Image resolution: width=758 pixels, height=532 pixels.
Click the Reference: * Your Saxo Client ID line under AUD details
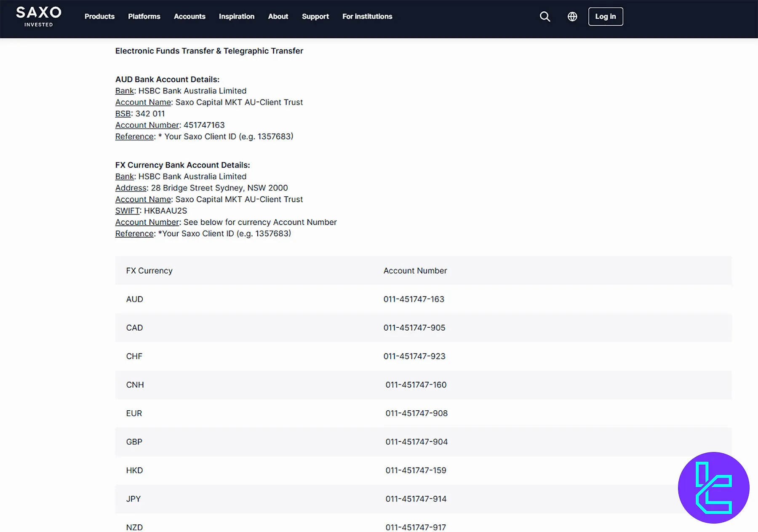click(x=204, y=136)
